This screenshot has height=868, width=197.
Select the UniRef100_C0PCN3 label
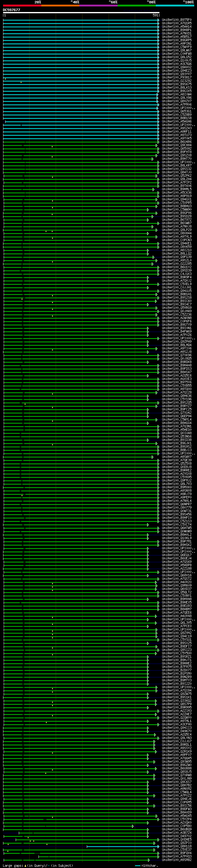click(x=177, y=240)
